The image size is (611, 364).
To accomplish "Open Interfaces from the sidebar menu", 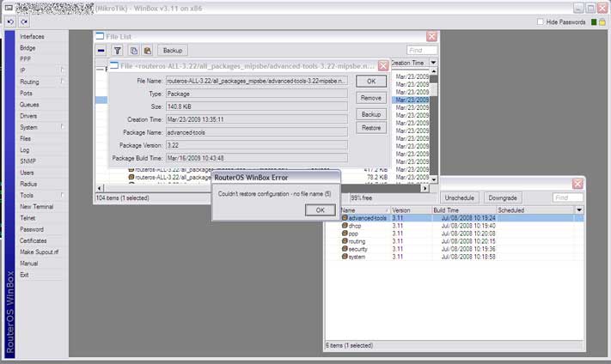I will tap(32, 37).
